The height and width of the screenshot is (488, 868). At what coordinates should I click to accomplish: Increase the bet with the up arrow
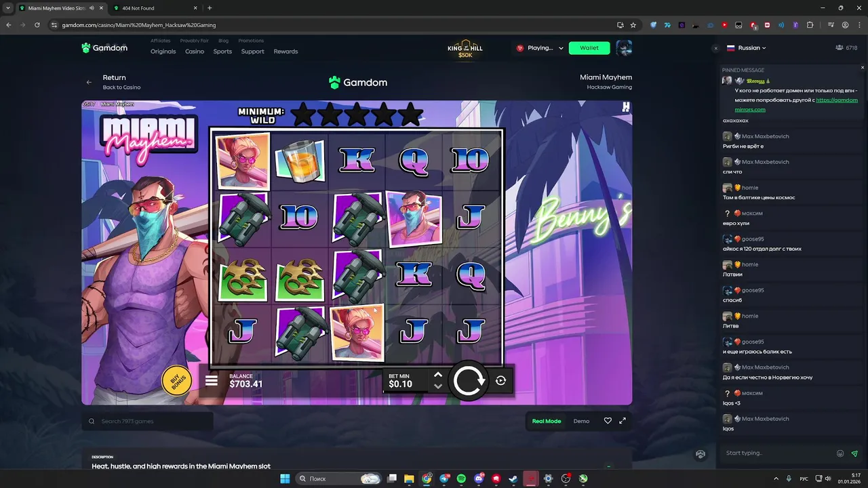(438, 374)
